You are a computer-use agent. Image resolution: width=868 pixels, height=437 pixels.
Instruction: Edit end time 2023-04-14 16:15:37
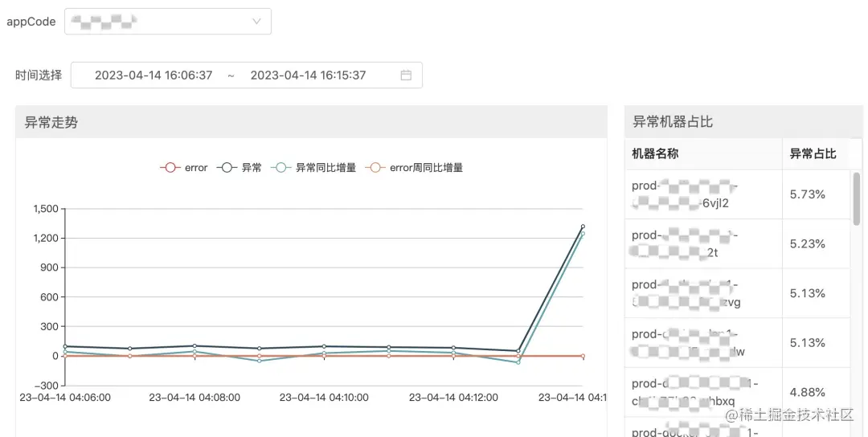(308, 76)
